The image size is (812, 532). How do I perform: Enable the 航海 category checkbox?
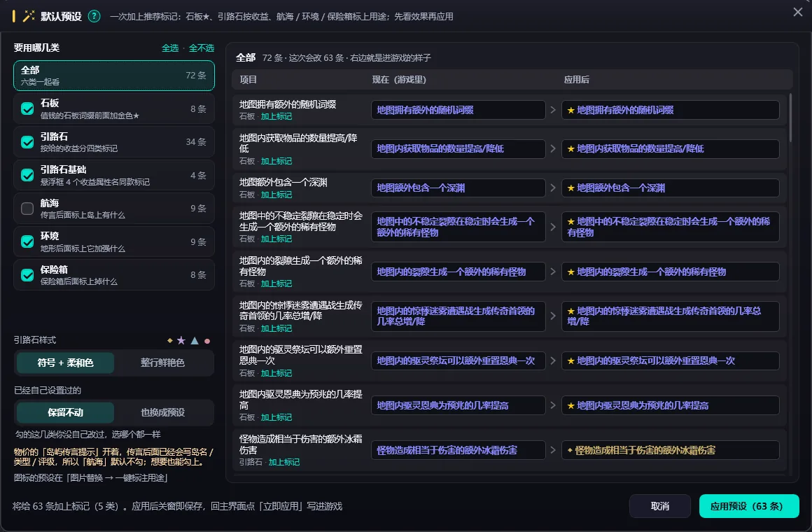tap(27, 208)
